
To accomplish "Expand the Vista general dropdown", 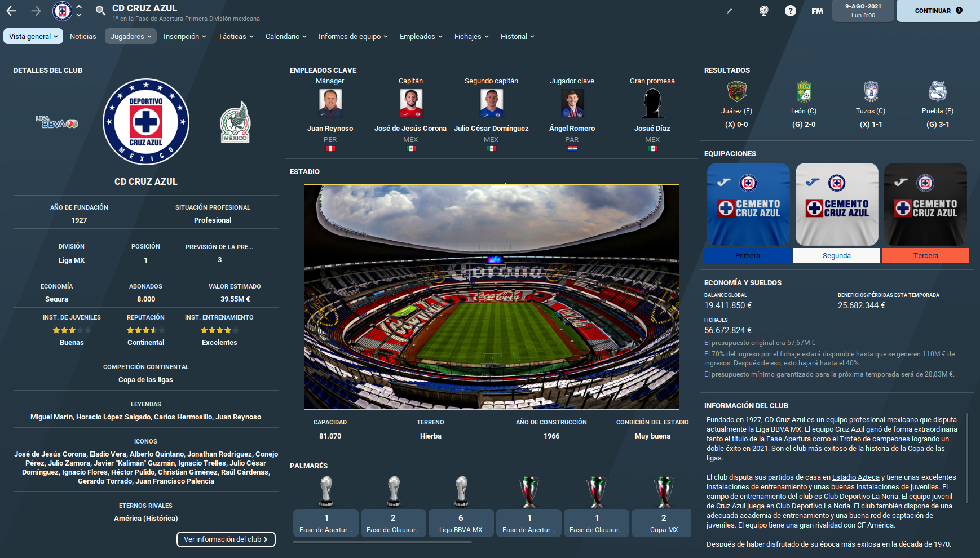I will coord(33,36).
